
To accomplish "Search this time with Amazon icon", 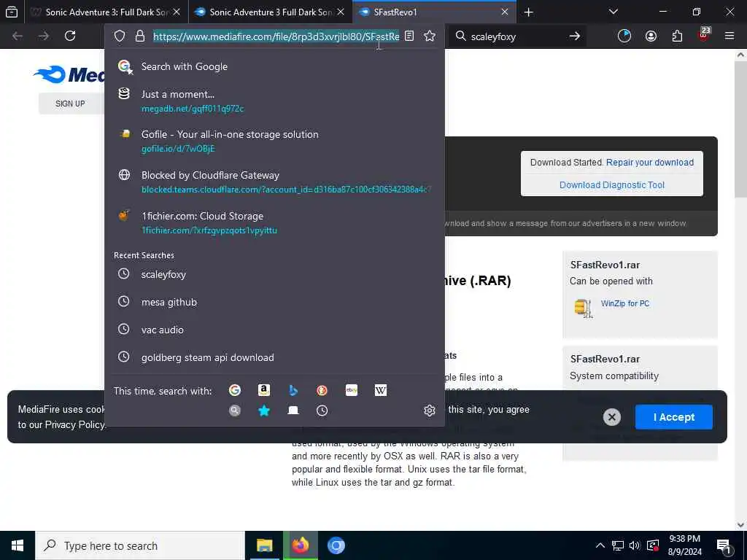I will pos(264,391).
